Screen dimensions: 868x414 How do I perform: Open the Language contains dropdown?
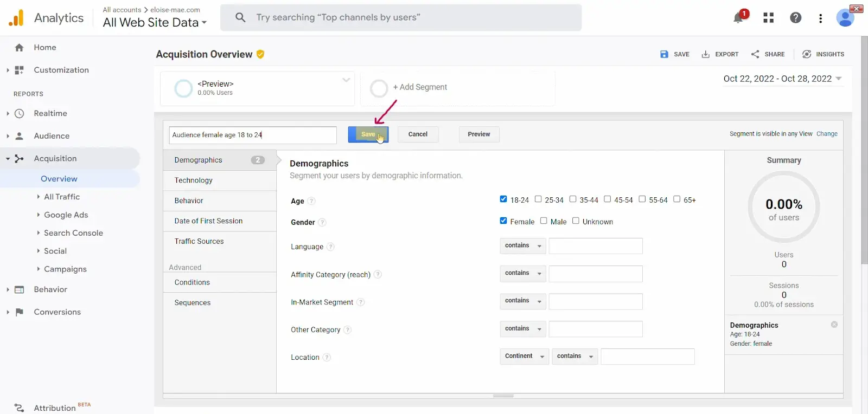tap(523, 245)
